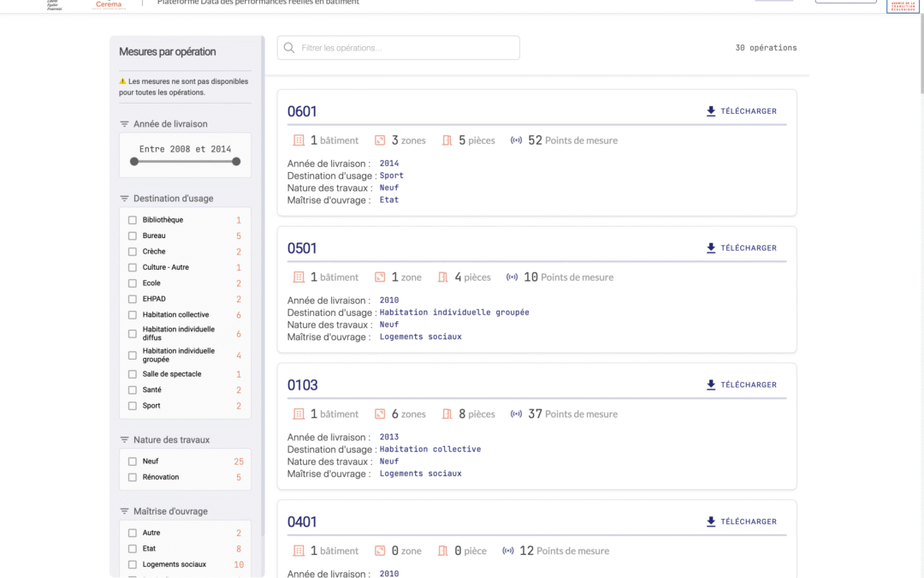Click the measurement points signal icon in 0401
This screenshot has width=924, height=578.
[507, 551]
